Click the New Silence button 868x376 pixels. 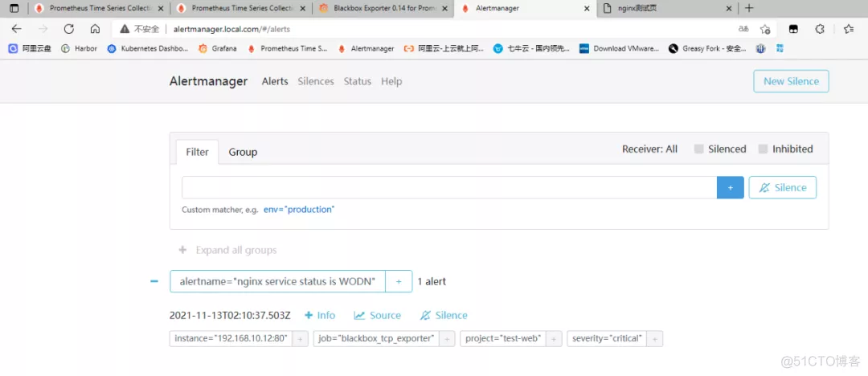click(791, 81)
